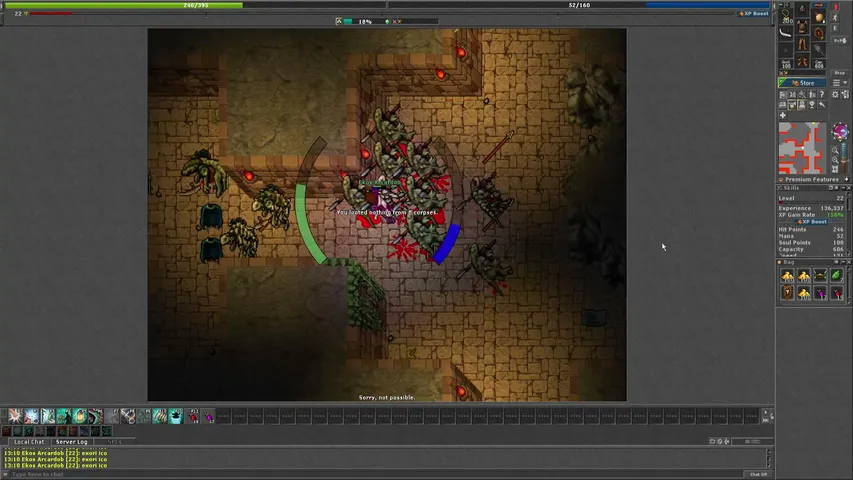
Task: Toggle the chase opponent mode button
Action: coord(836,17)
